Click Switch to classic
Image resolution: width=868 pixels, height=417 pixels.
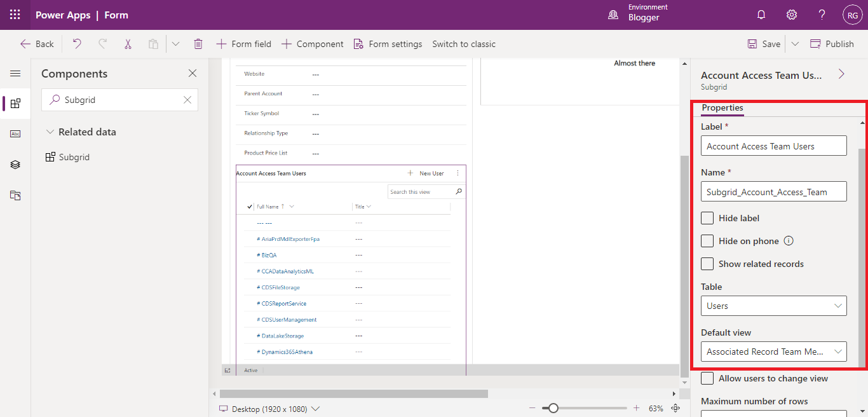[464, 44]
